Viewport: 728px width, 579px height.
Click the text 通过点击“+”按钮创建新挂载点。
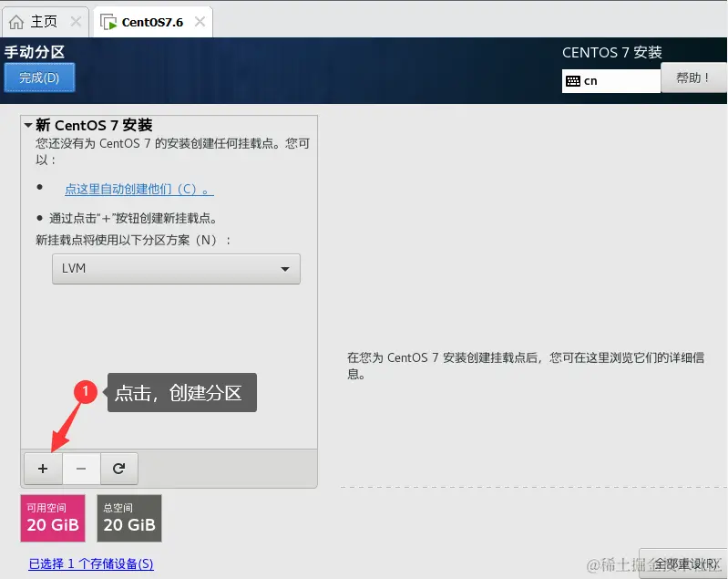(x=134, y=218)
